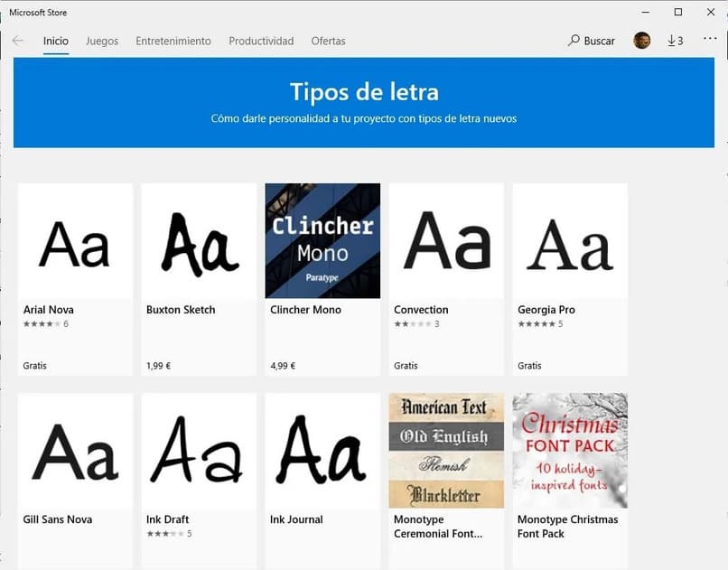Open the Monotype Christmas Font Pack thumbnail

(x=570, y=450)
